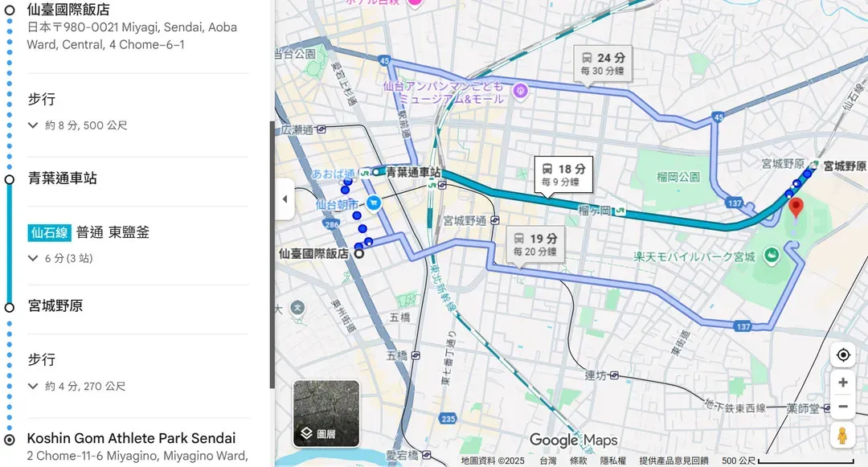
Task: Open Street View pegman icon
Action: [x=842, y=436]
